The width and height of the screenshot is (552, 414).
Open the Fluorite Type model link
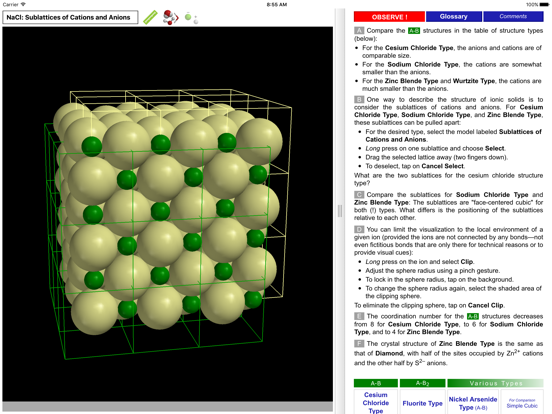[422, 403]
